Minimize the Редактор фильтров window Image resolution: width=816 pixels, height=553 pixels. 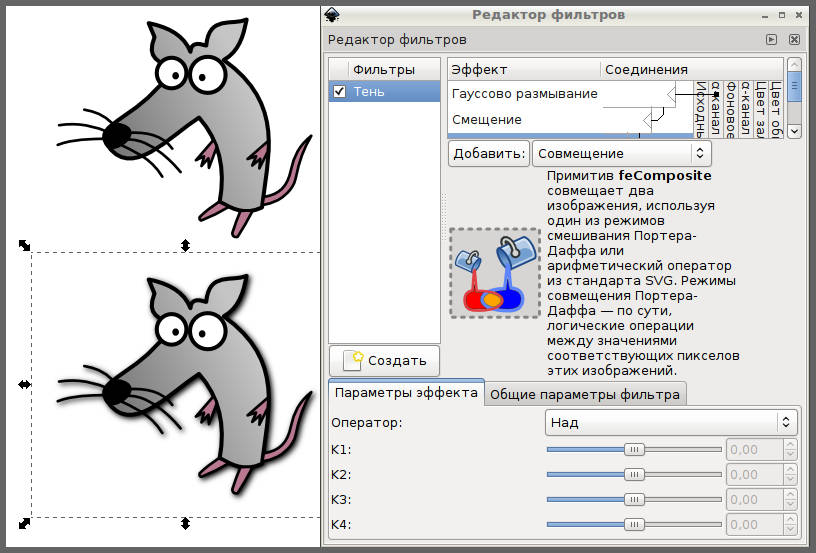click(764, 16)
